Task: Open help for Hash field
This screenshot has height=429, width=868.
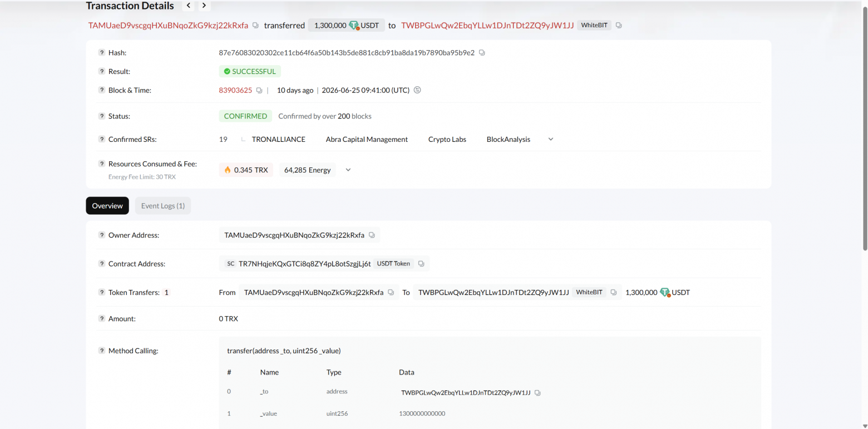Action: (x=102, y=52)
